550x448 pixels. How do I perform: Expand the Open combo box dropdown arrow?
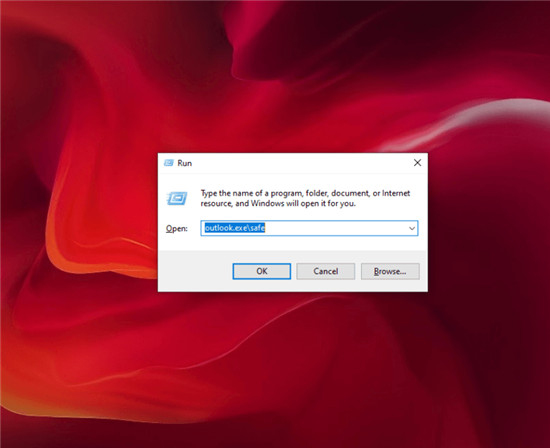tap(412, 228)
